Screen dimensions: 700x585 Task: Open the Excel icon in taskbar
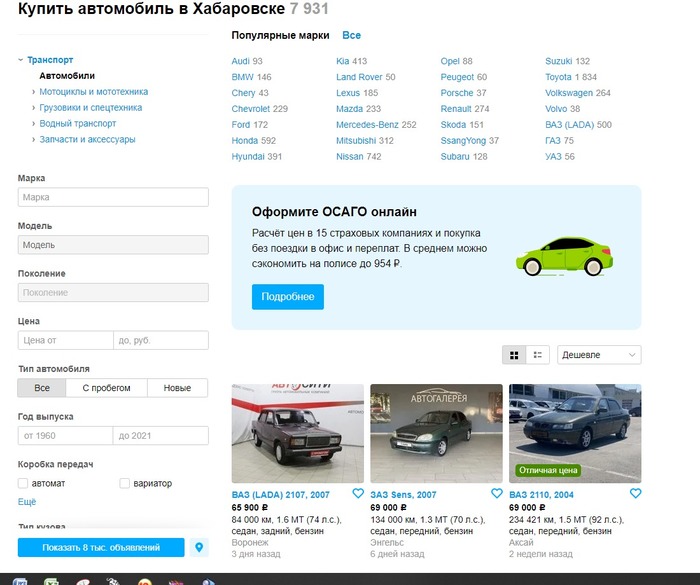coord(51,579)
